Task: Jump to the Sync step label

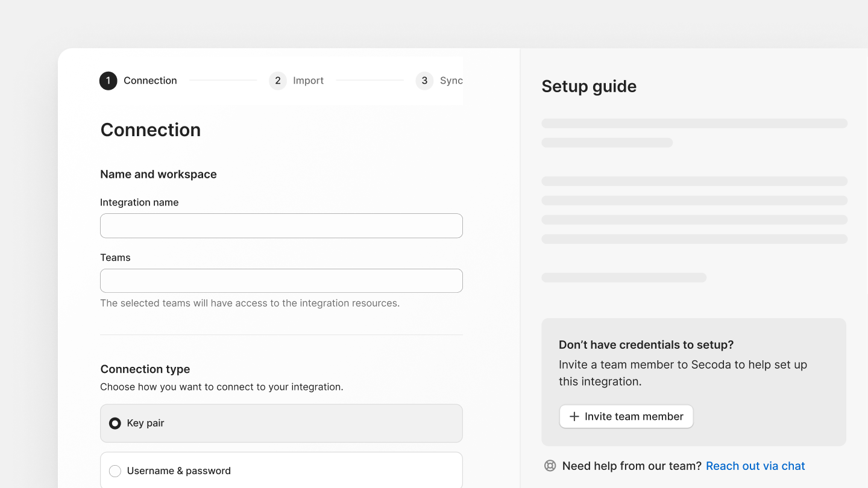Action: point(451,81)
